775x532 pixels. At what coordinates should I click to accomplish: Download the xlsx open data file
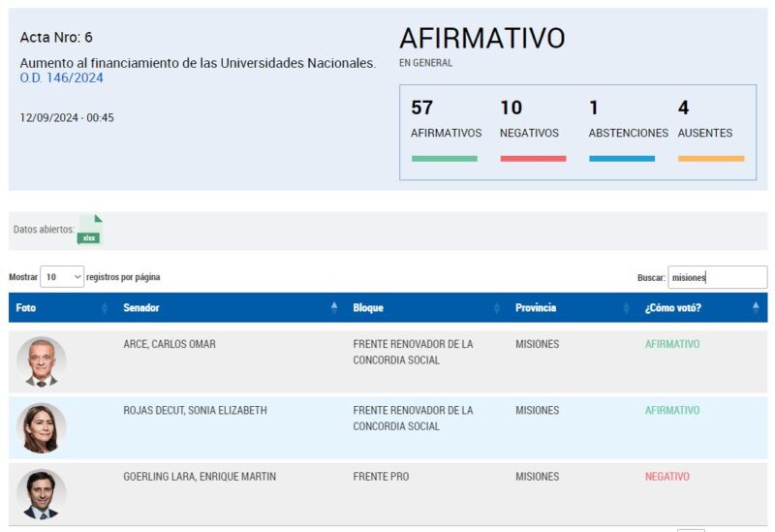click(x=89, y=230)
